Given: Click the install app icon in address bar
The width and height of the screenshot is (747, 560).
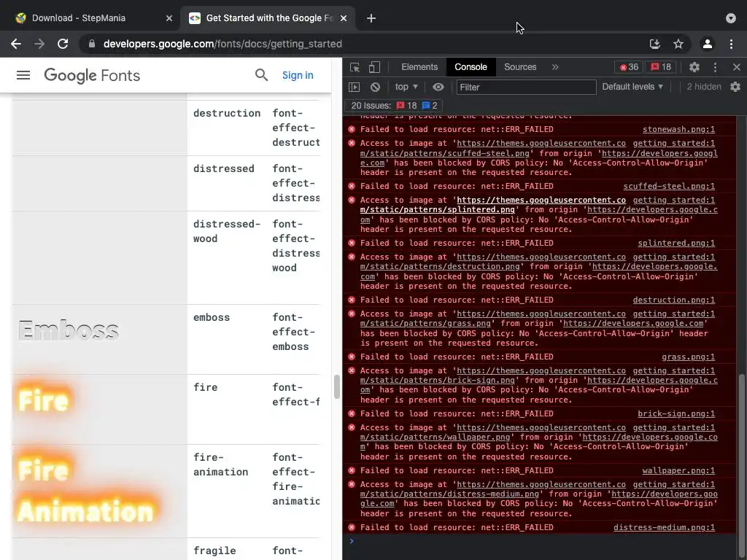Looking at the screenshot, I should click(x=655, y=44).
